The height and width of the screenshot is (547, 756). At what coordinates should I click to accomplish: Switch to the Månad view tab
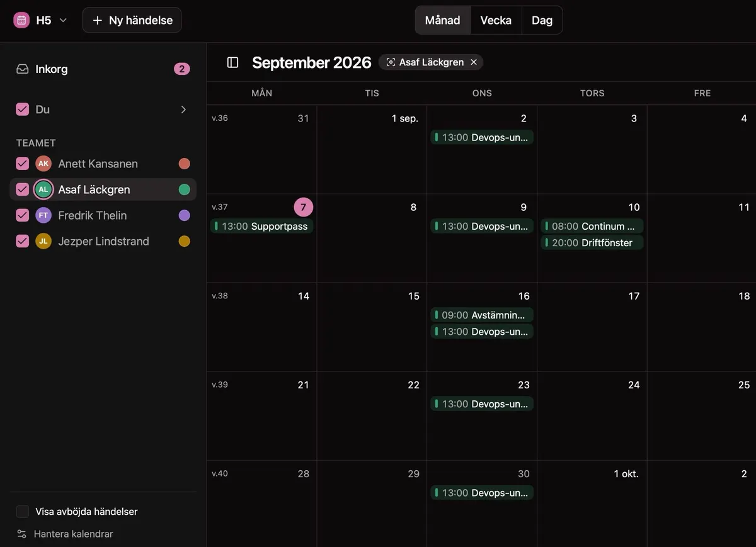(x=442, y=20)
